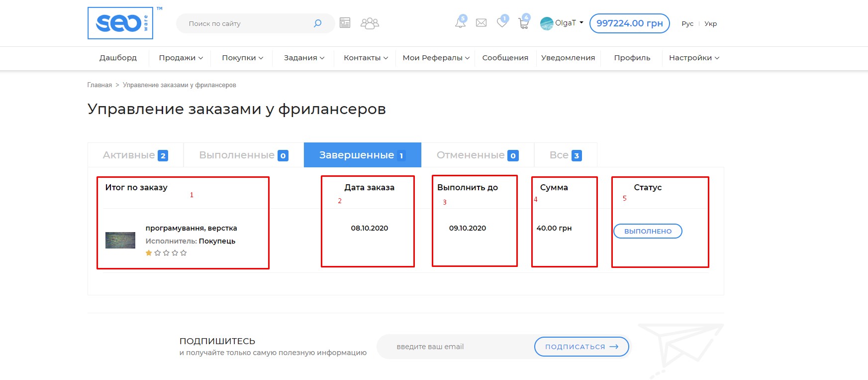Open the Настройки dropdown menu

[693, 58]
